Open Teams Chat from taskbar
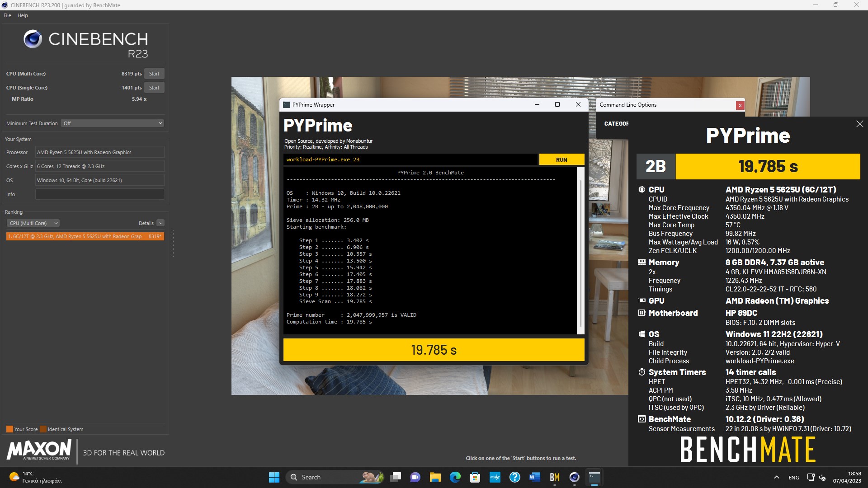The image size is (868, 488). pyautogui.click(x=415, y=477)
